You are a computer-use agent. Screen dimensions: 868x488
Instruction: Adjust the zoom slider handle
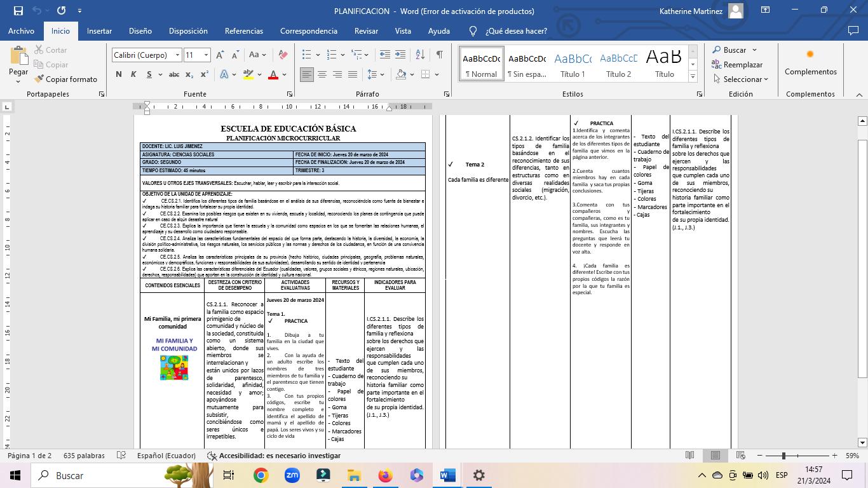pyautogui.click(x=783, y=456)
